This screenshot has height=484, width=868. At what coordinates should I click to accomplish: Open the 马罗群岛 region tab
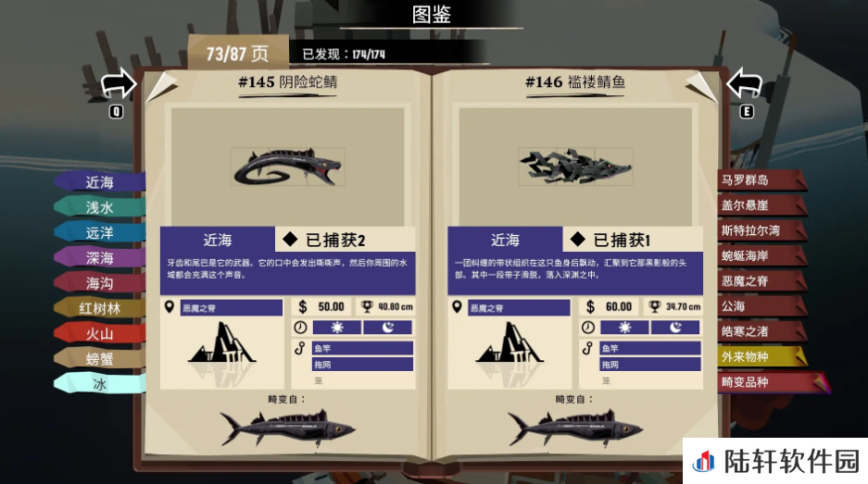coord(761,180)
